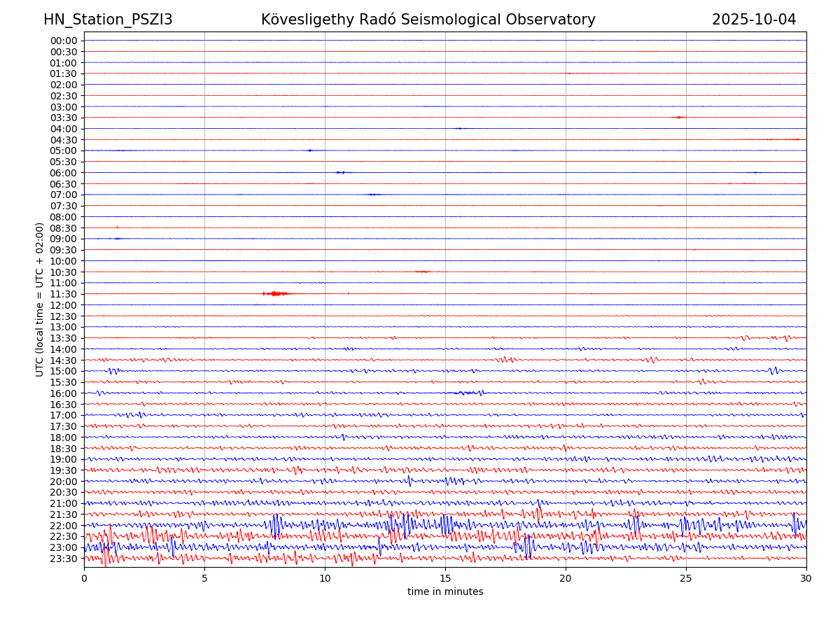
Task: Click the 00:00 row time label
Action: click(64, 41)
